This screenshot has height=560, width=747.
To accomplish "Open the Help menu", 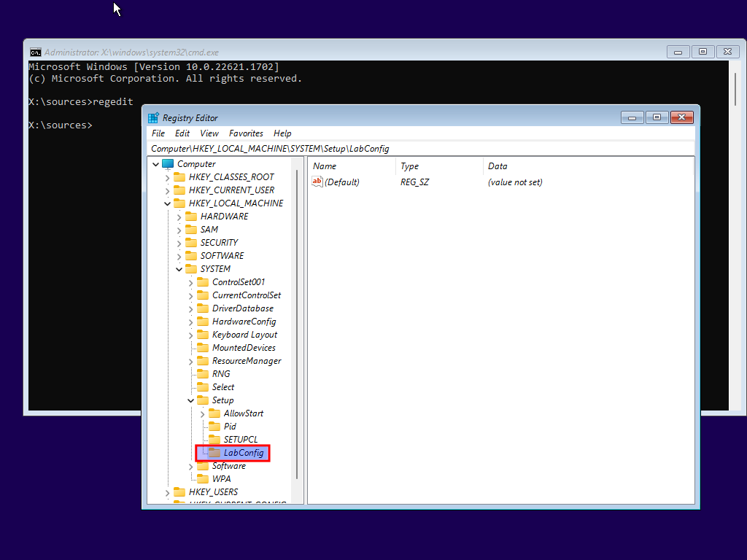I will coord(282,133).
